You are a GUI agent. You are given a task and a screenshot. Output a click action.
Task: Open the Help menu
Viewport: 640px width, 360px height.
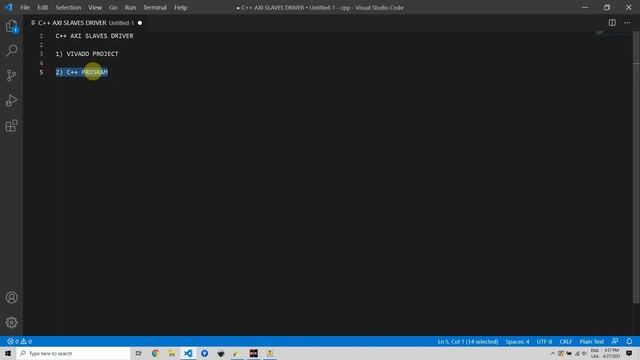pyautogui.click(x=180, y=7)
